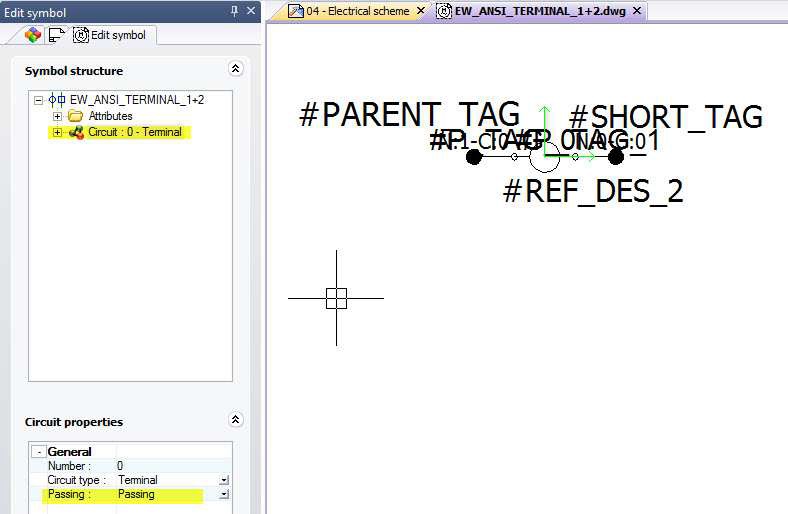Collapse the Circuit properties section
The image size is (788, 514).
tap(235, 420)
